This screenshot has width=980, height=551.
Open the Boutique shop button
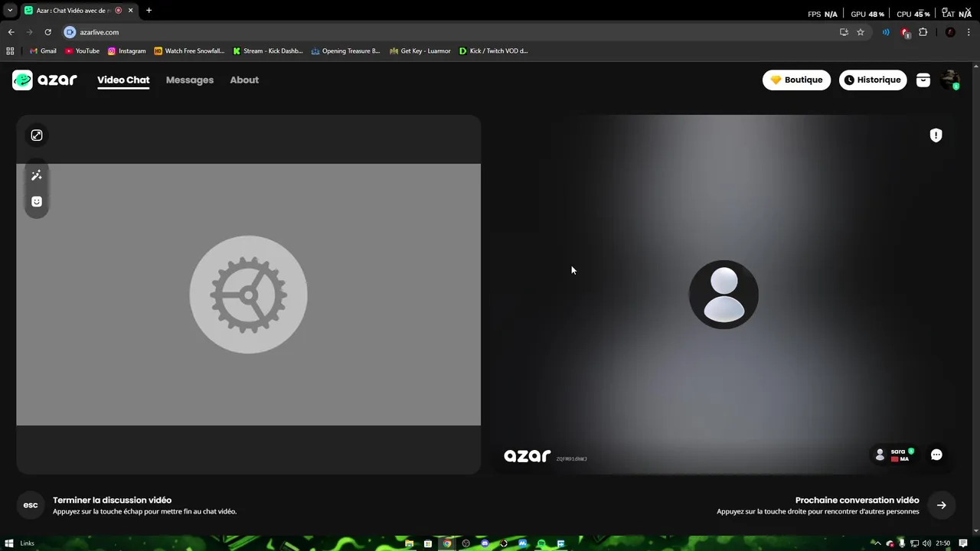click(796, 80)
